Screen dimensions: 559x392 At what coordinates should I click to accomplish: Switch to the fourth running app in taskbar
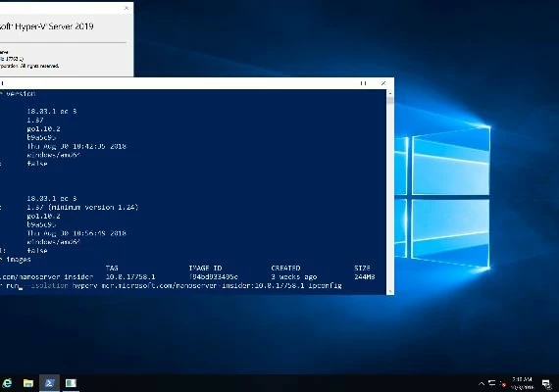71,383
